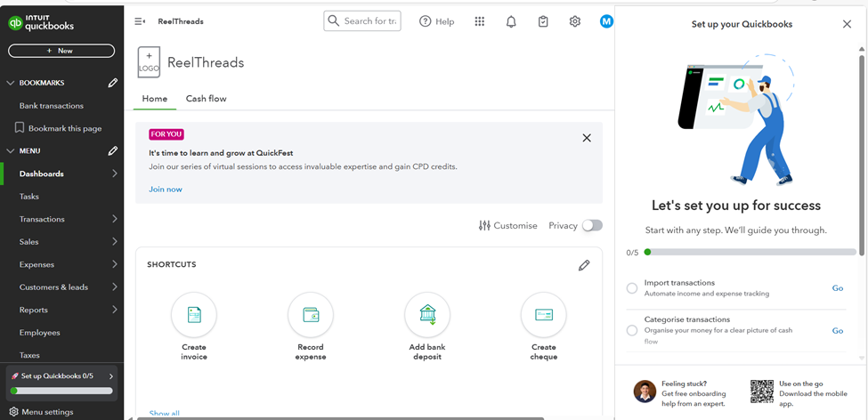868x420 pixels.
Task: Edit shortcuts with the pencil icon
Action: click(584, 265)
